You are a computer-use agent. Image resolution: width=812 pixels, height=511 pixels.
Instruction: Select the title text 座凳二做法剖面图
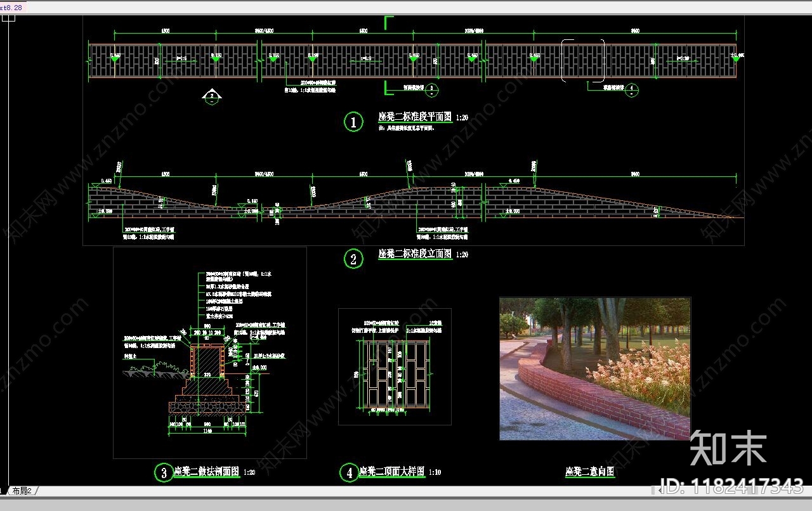207,472
